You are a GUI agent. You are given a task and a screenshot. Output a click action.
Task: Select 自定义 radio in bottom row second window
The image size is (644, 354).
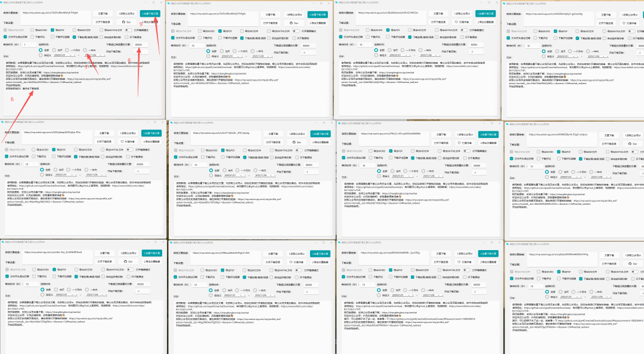click(210, 295)
